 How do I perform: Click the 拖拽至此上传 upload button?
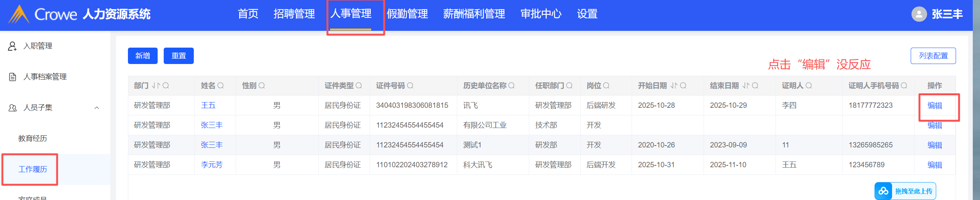(x=905, y=191)
